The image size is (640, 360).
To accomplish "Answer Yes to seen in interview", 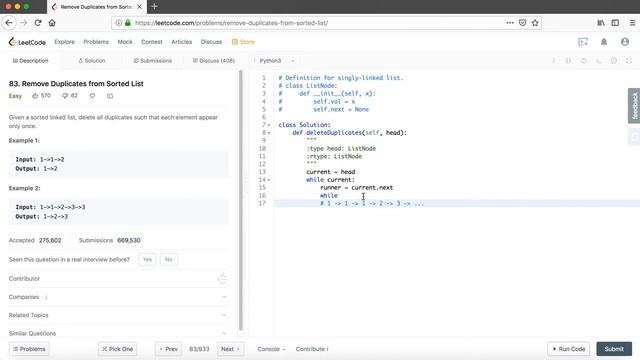I will (147, 260).
